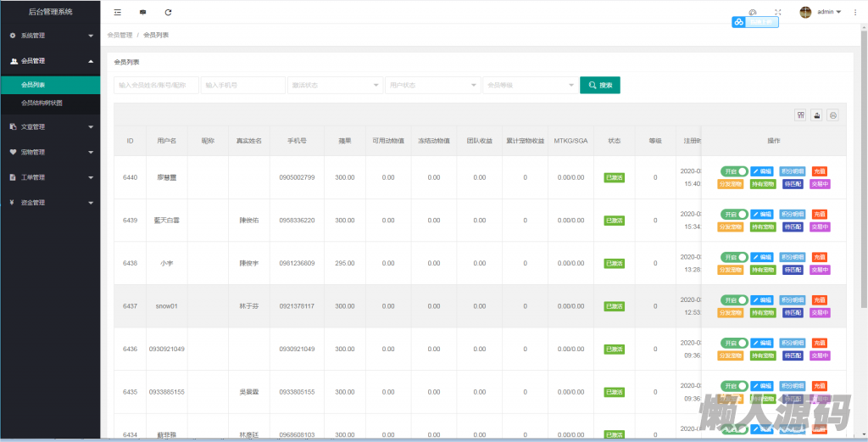
Task: Open the 用户状态 dropdown filter
Action: pyautogui.click(x=433, y=85)
